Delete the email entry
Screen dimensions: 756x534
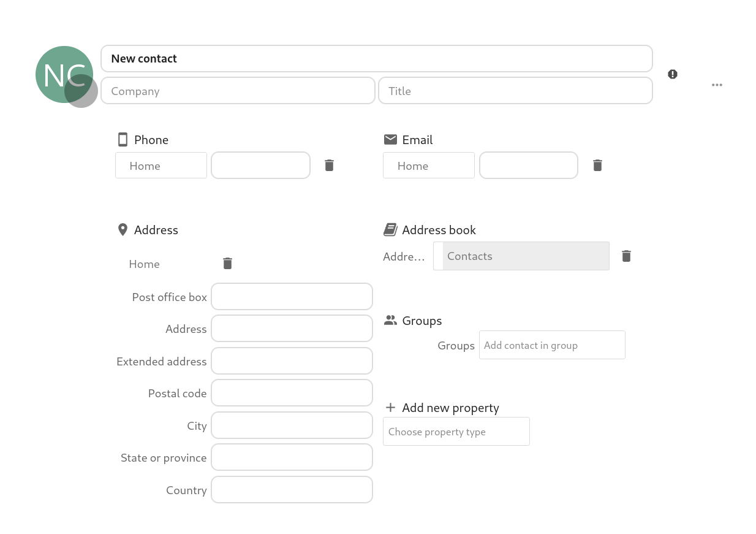[597, 165]
